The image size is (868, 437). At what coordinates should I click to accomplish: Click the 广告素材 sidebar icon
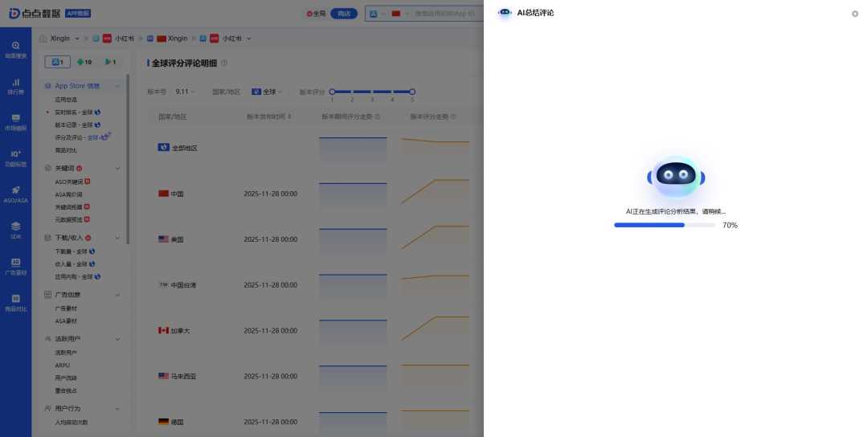15,263
